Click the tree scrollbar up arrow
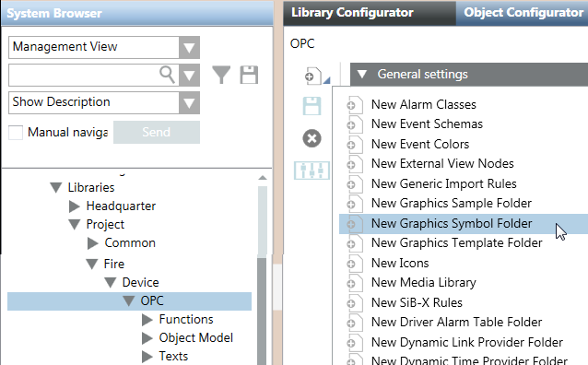This screenshot has height=365, width=588. pyautogui.click(x=263, y=178)
